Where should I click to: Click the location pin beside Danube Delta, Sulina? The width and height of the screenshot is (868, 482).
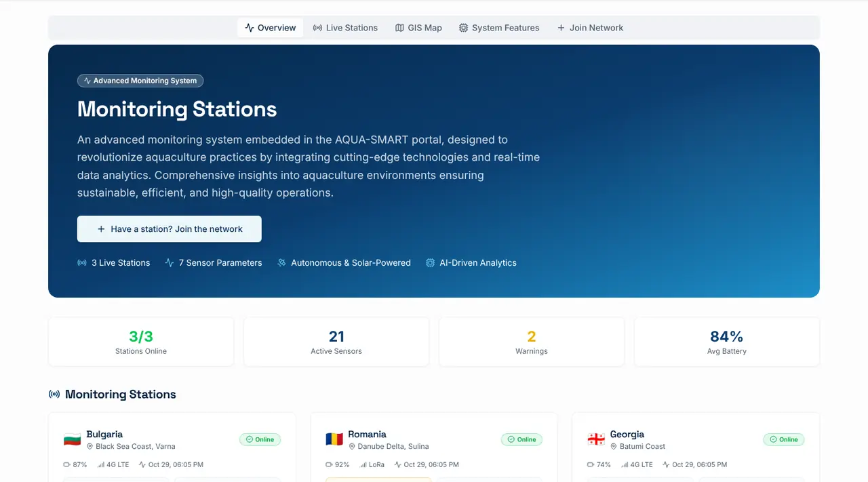[x=352, y=447]
